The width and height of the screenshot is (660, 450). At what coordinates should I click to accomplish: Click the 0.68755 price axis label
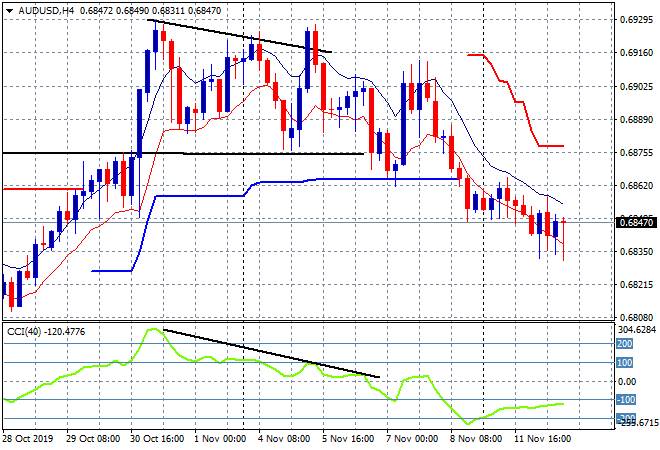(x=637, y=152)
